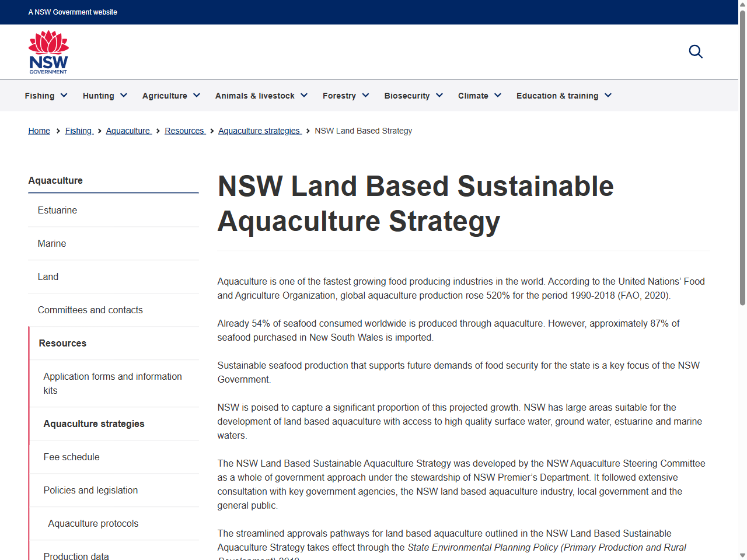The width and height of the screenshot is (747, 560).
Task: Open the Forestry menu
Action: click(345, 95)
